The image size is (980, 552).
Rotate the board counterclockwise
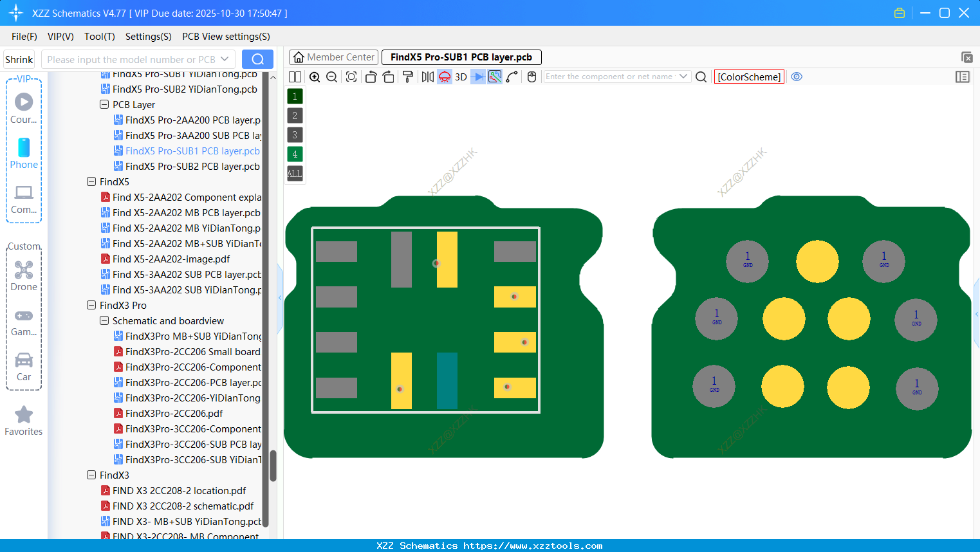click(371, 77)
